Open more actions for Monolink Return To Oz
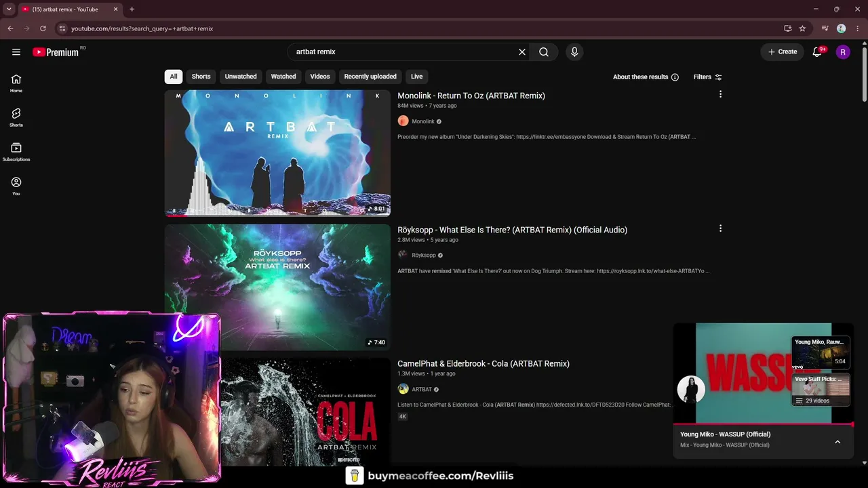This screenshot has height=488, width=868. pos(720,94)
